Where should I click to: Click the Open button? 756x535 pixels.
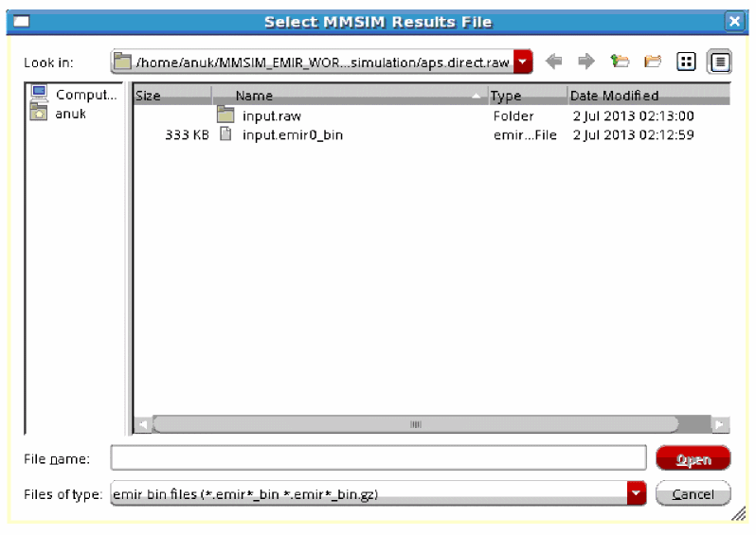coord(693,458)
